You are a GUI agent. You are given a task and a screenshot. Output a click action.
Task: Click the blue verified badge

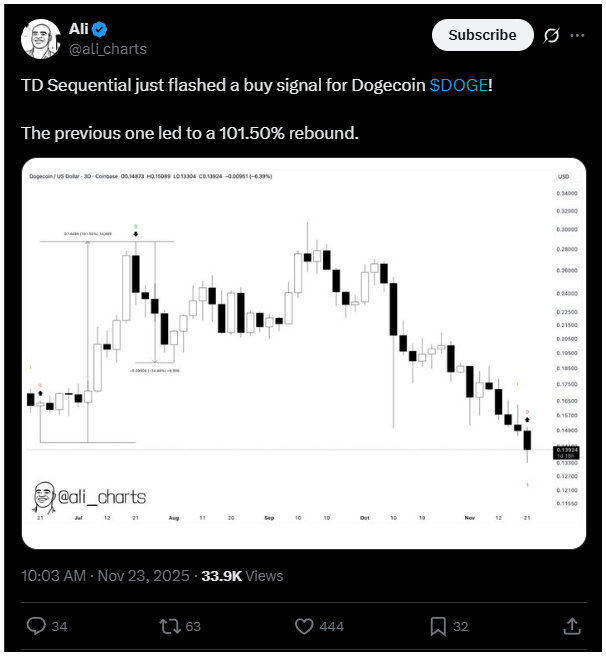[100, 27]
